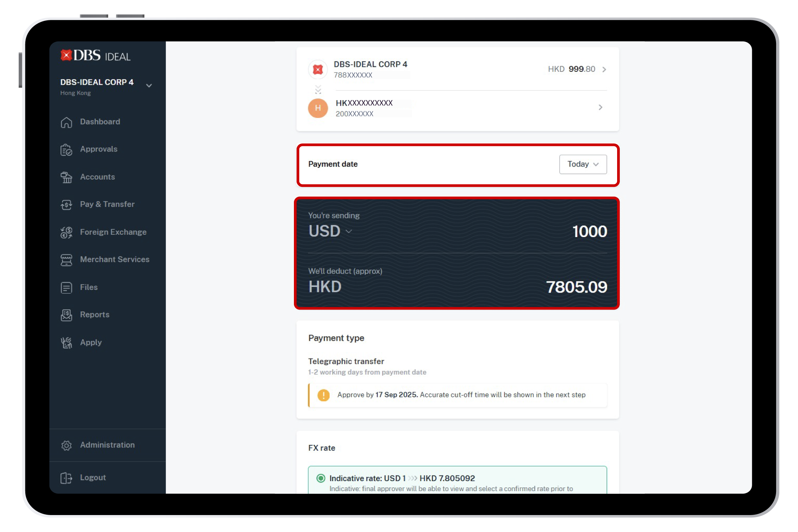Select Foreign Exchange menu label

113,232
